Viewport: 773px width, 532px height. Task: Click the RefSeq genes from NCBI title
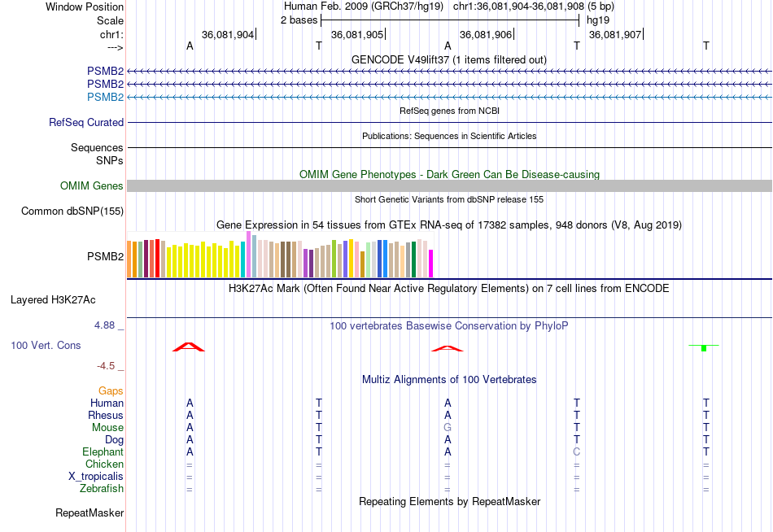click(450, 111)
